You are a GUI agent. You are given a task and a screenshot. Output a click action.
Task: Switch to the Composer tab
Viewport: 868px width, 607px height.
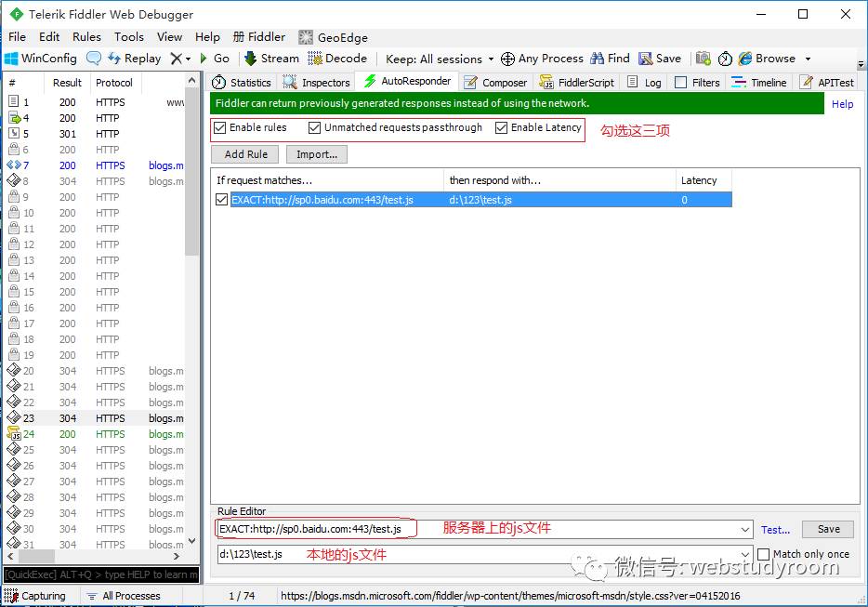coord(495,82)
